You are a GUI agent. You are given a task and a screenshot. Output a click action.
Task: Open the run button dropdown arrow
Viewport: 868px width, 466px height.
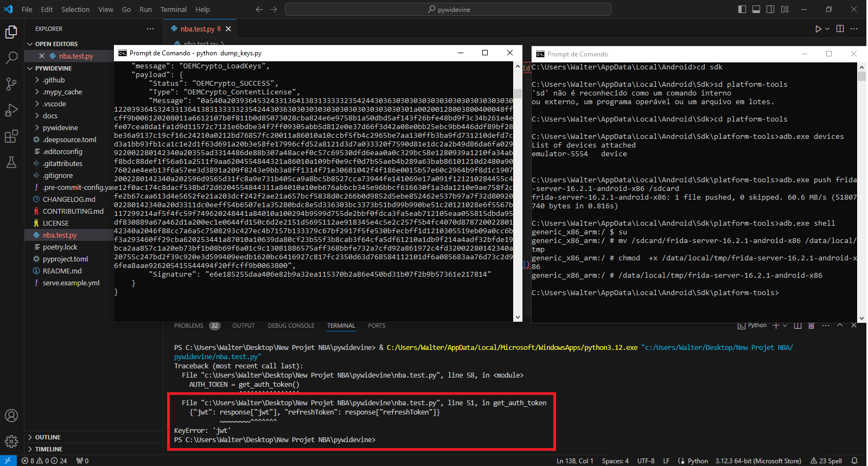point(827,29)
